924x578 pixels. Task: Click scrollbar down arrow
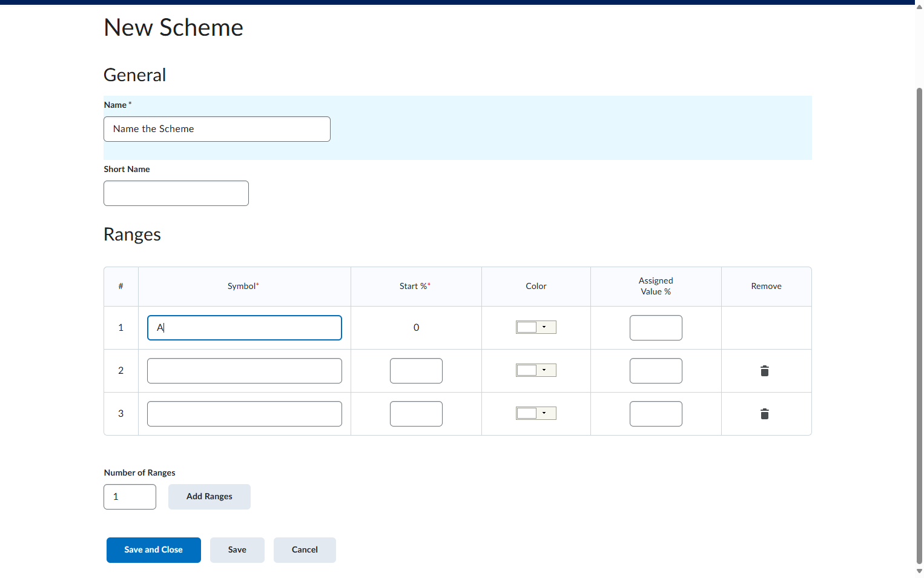pos(919,571)
